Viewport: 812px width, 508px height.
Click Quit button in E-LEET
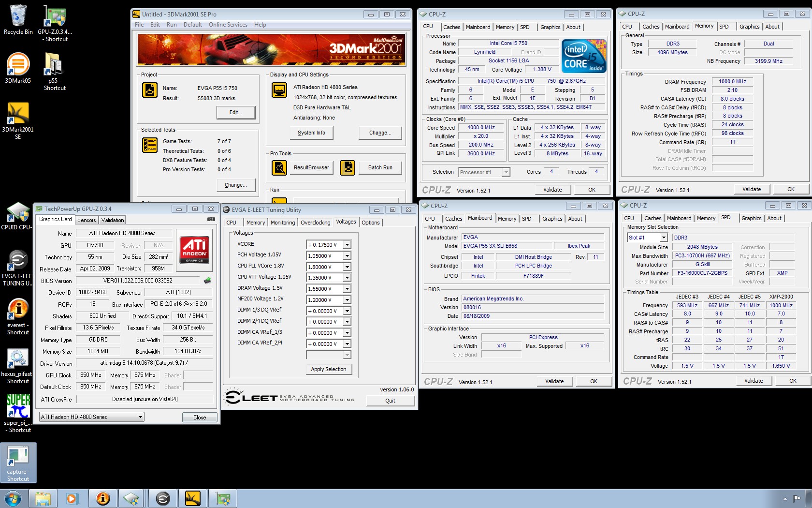click(390, 401)
